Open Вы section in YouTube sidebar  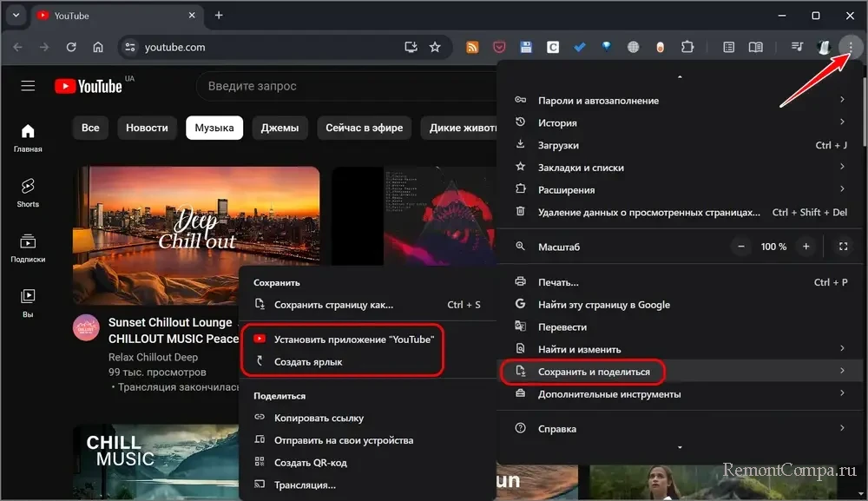coord(28,302)
